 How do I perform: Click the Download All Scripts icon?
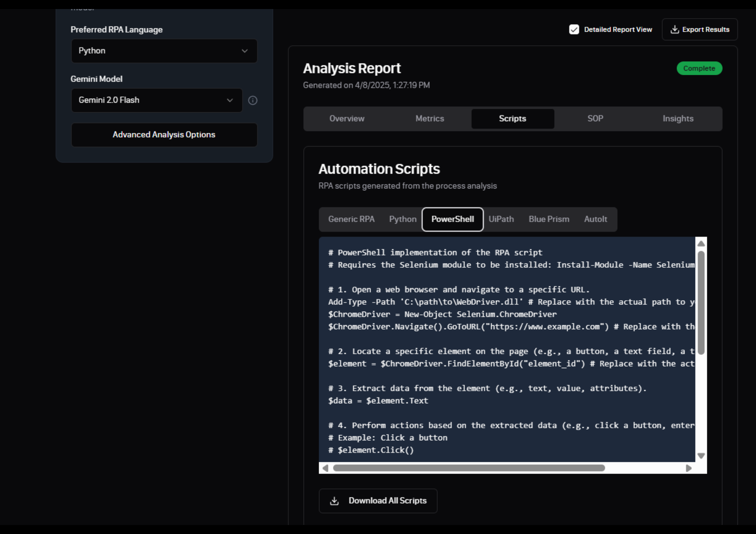click(x=334, y=501)
